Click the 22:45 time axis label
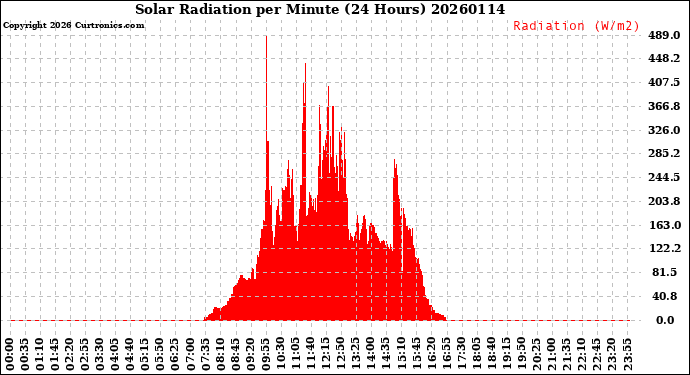Image resolution: width=690 pixels, height=375 pixels. (596, 354)
